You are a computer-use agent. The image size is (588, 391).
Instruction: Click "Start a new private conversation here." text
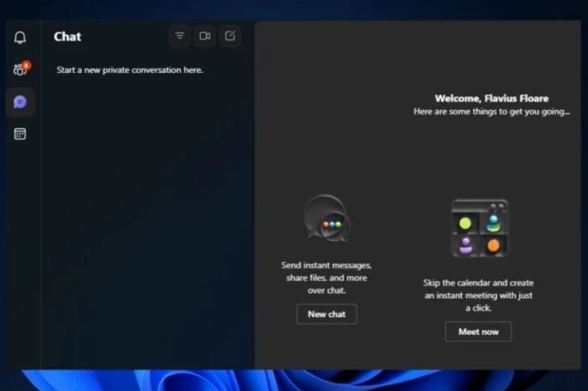[x=130, y=70]
